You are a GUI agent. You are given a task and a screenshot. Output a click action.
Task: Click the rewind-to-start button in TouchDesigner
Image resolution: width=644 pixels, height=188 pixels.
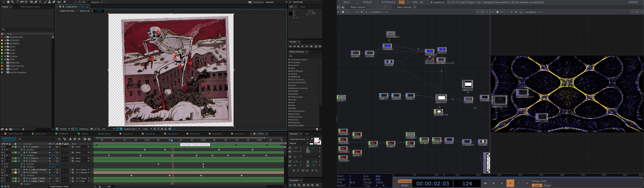pos(485,183)
